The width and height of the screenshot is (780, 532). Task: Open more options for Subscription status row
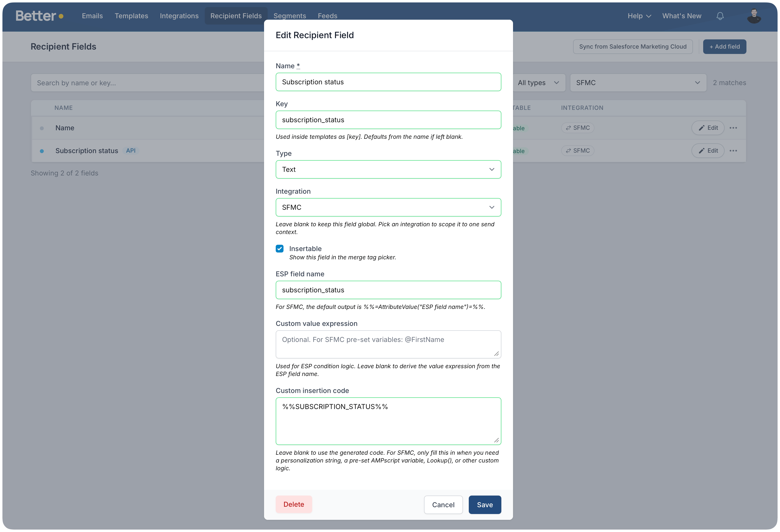(x=733, y=151)
